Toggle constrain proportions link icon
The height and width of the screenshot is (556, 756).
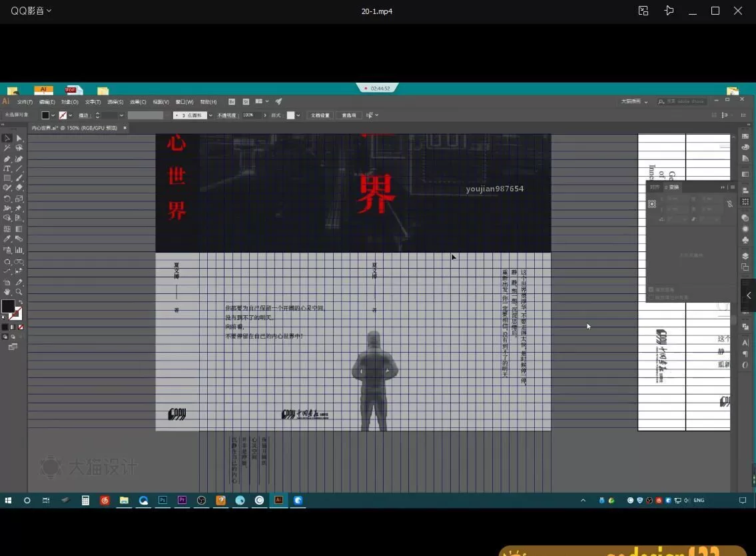click(x=729, y=203)
